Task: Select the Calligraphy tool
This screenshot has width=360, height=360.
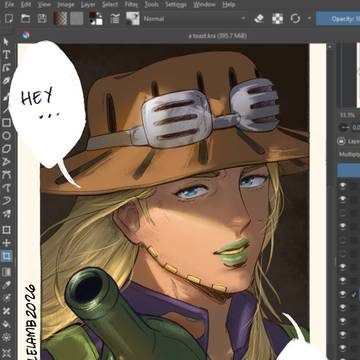Action: 6,81
